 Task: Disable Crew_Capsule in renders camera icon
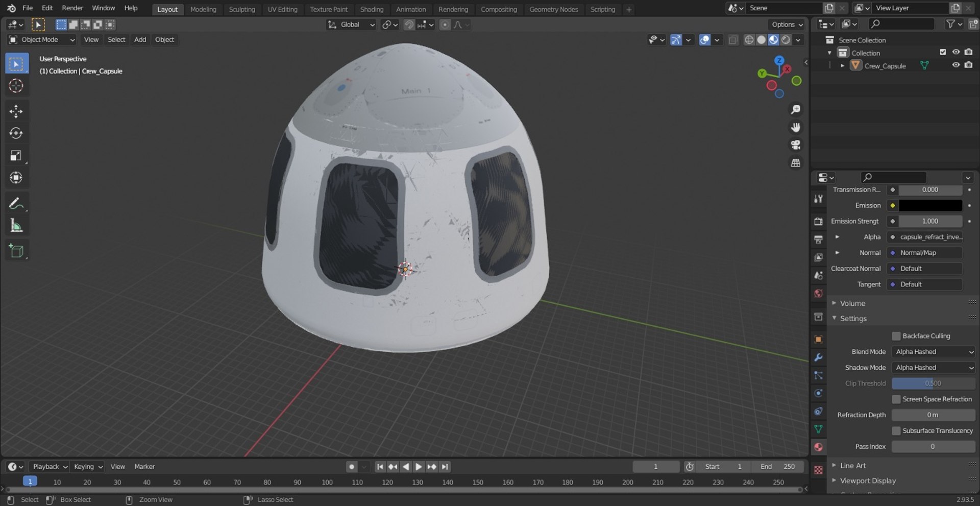tap(968, 65)
